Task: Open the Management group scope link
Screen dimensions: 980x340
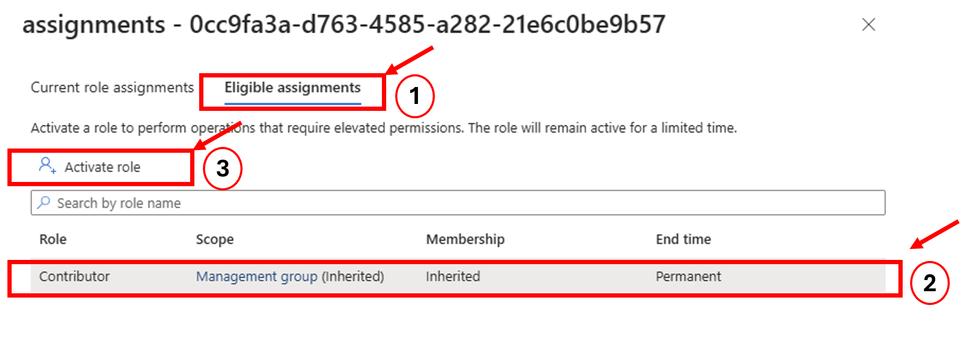Action: (256, 276)
